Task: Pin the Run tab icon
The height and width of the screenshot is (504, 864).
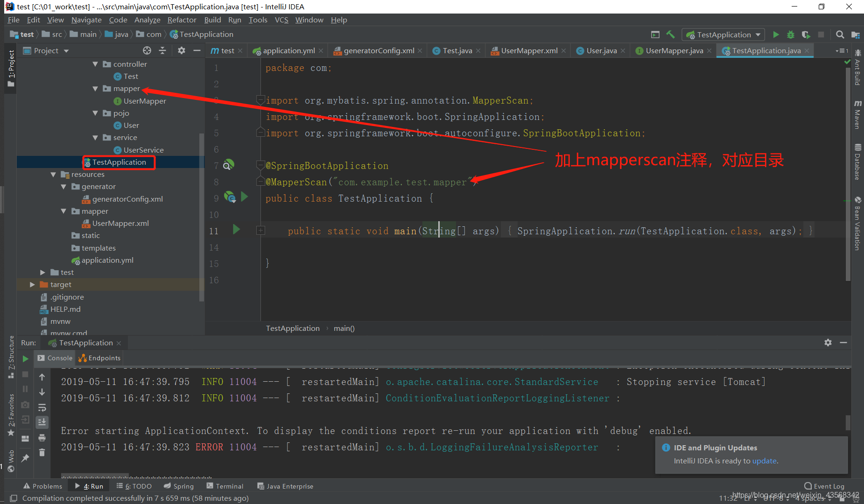Action: pyautogui.click(x=25, y=458)
